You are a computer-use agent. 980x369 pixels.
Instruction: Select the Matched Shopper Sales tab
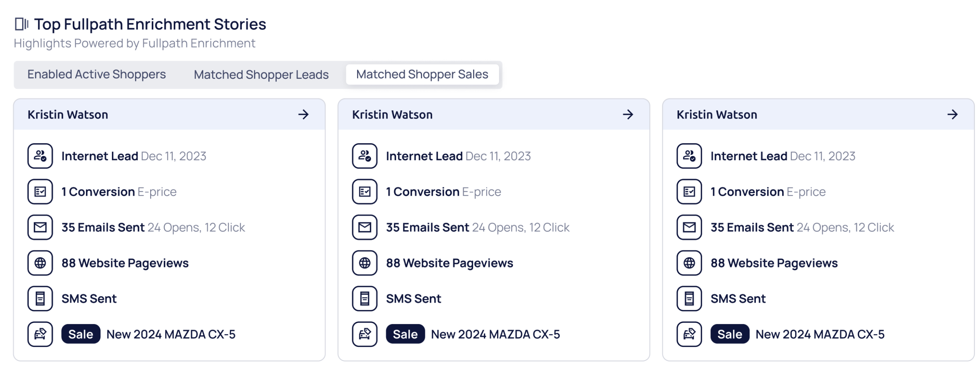pos(422,75)
